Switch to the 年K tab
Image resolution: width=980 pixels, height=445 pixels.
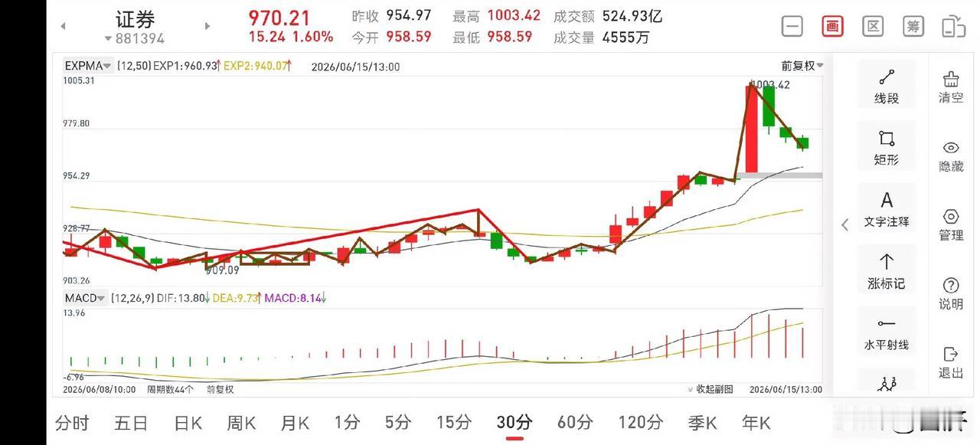point(756,422)
